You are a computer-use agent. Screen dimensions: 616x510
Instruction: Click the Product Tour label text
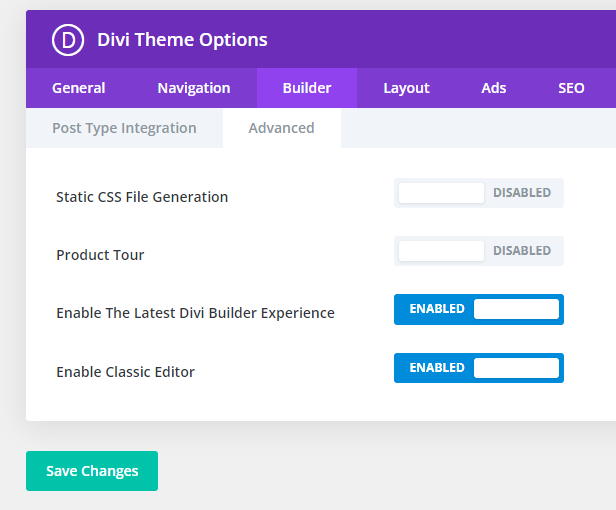point(100,255)
